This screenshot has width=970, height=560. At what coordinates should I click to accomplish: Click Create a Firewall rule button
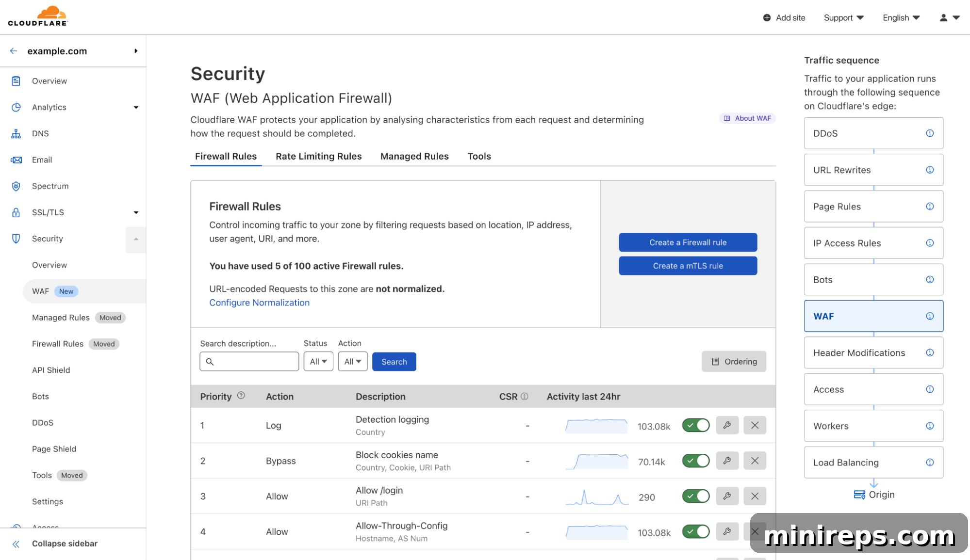pyautogui.click(x=688, y=242)
